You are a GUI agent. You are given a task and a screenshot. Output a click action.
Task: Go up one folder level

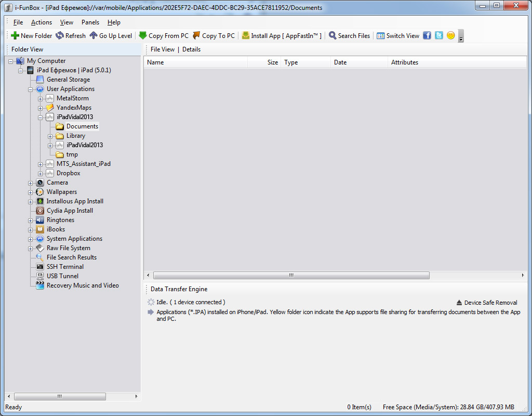click(x=111, y=36)
